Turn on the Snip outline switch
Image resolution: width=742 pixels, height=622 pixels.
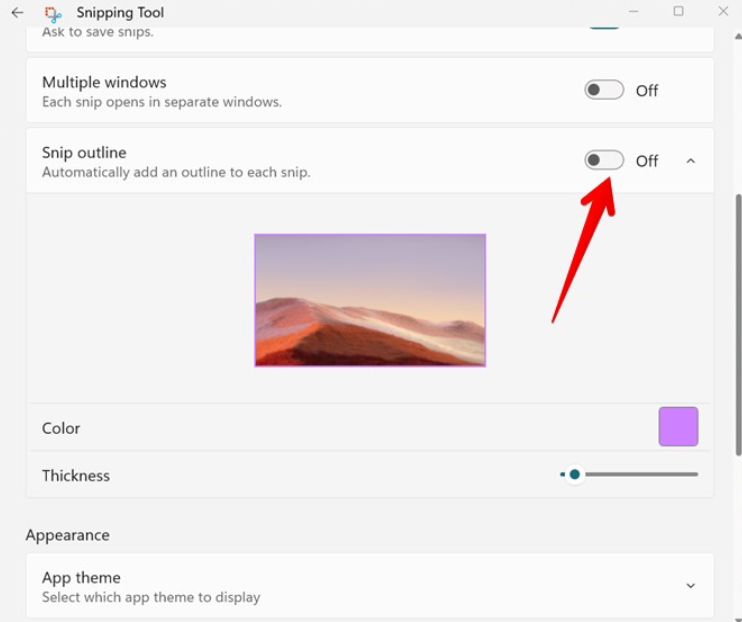click(604, 160)
